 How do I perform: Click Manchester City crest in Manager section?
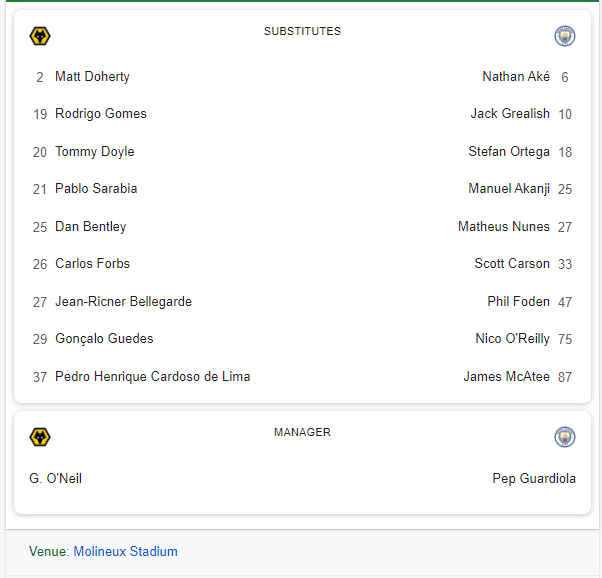[565, 437]
